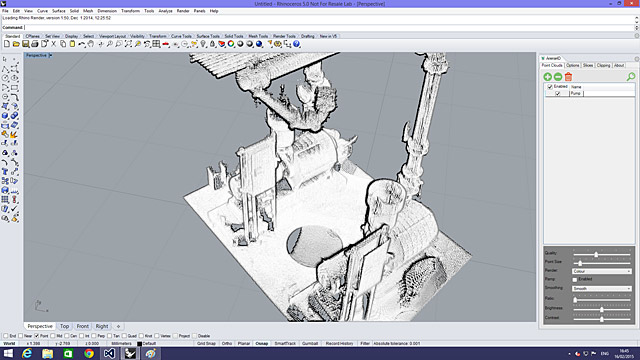Click the Cut scissors icon

53,44
